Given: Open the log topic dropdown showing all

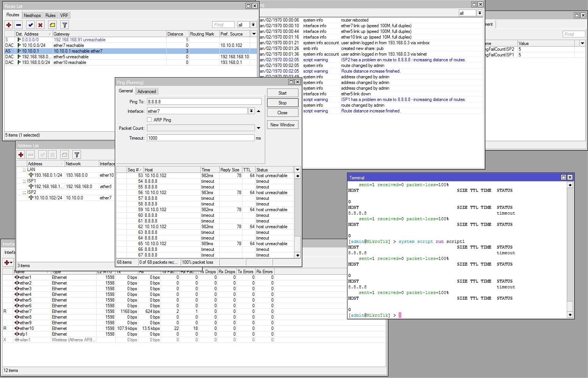Looking at the screenshot, I should pos(480,12).
